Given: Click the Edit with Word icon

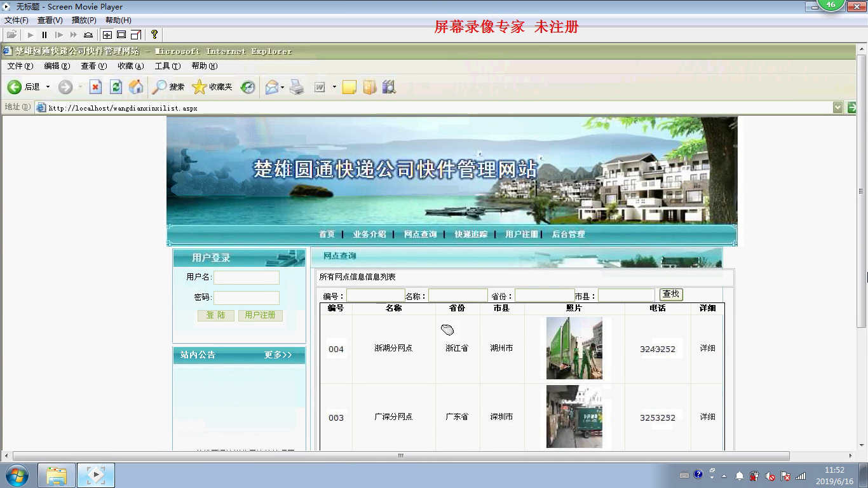Looking at the screenshot, I should tap(320, 87).
